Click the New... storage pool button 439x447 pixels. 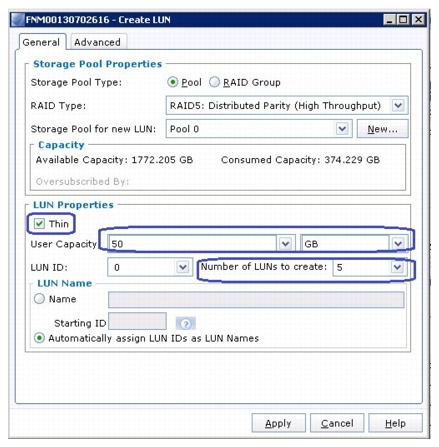pyautogui.click(x=382, y=129)
